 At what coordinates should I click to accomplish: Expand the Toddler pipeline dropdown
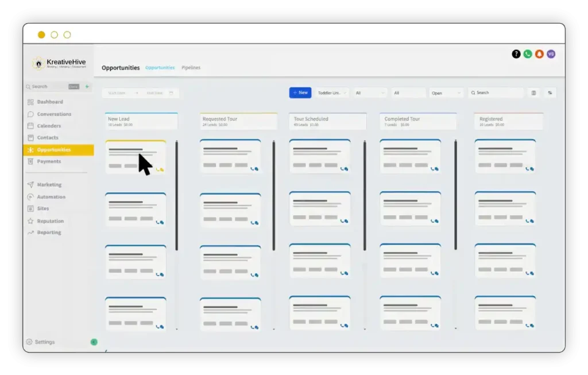pos(332,92)
